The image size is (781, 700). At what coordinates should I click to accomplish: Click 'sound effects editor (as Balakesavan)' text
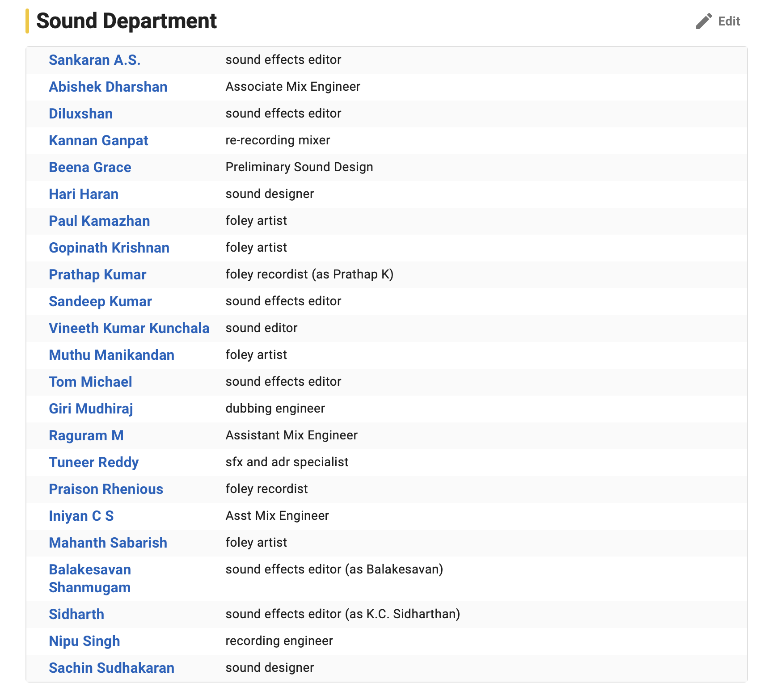pos(334,569)
